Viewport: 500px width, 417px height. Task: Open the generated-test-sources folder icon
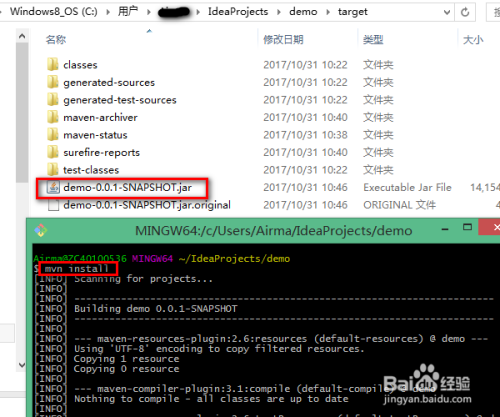point(53,100)
